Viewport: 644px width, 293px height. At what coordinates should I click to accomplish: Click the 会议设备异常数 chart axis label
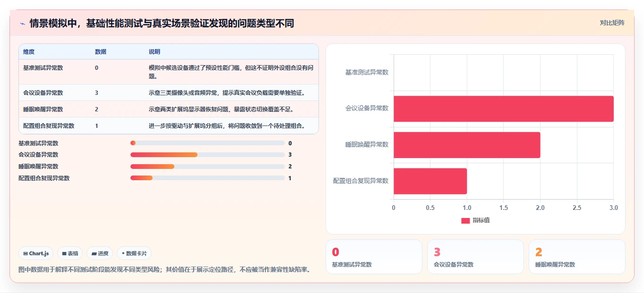pos(367,108)
